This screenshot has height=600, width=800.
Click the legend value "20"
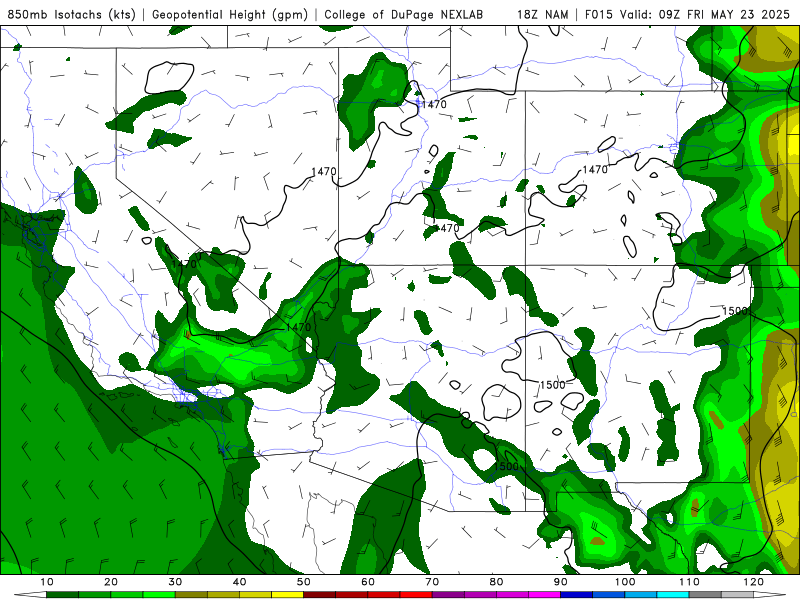pyautogui.click(x=111, y=582)
